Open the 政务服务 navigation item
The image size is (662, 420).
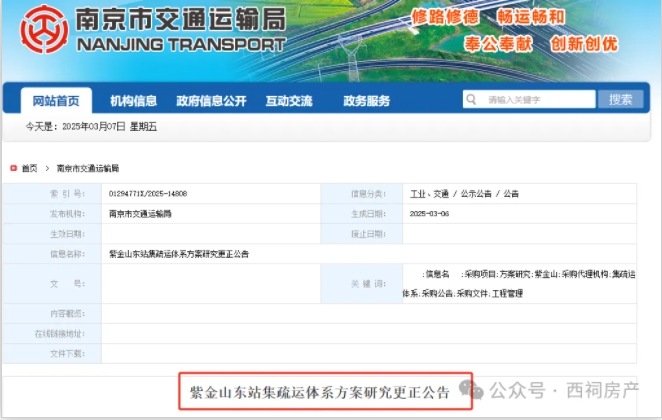click(366, 101)
